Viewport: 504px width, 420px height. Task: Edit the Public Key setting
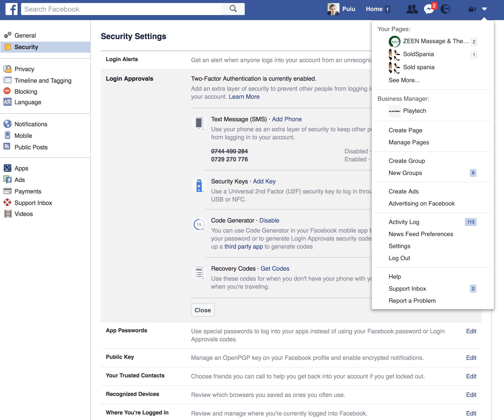point(471,358)
